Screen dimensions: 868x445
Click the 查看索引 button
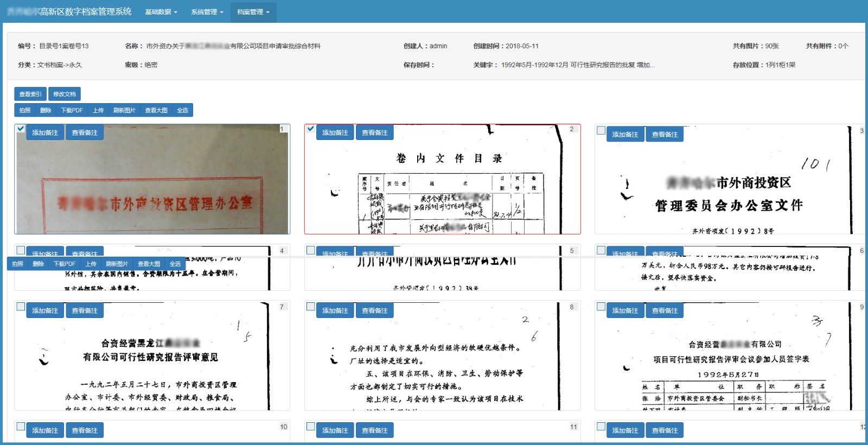pos(30,94)
